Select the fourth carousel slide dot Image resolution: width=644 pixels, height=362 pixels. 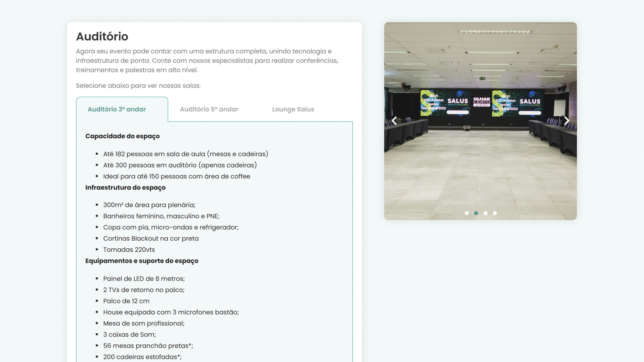click(495, 213)
